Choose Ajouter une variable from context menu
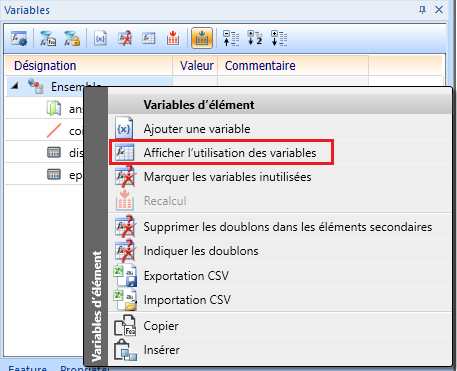 point(280,129)
